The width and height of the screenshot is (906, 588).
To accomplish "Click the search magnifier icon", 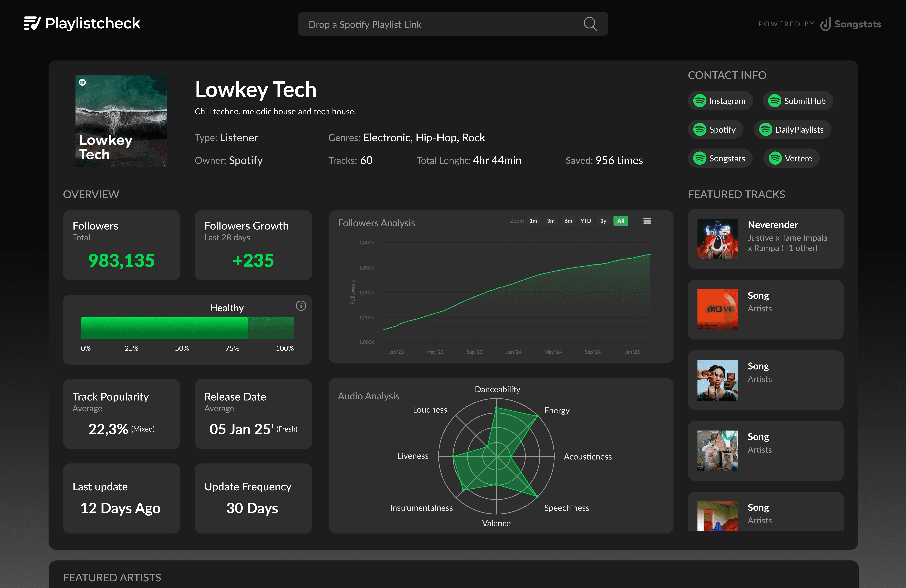I will pos(590,24).
